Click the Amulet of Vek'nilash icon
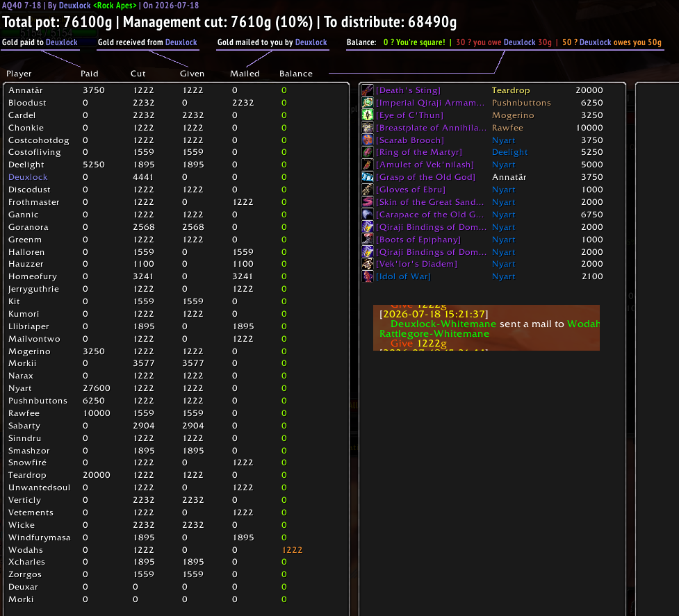The image size is (679, 616). point(367,165)
